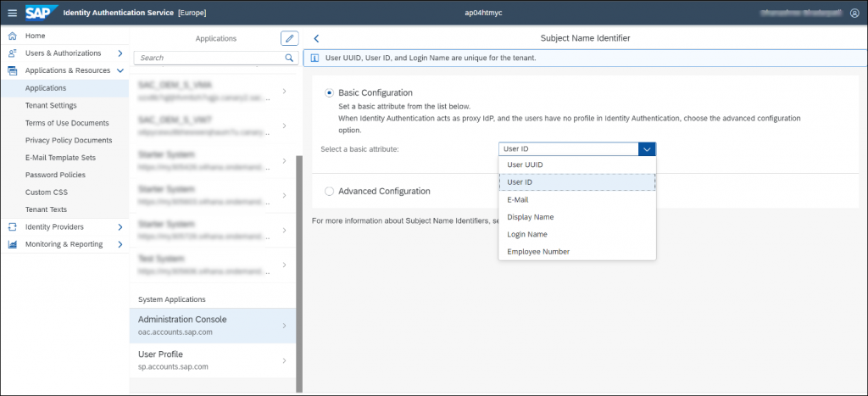The height and width of the screenshot is (396, 868).
Task: Open Home in sidebar
Action: point(64,36)
